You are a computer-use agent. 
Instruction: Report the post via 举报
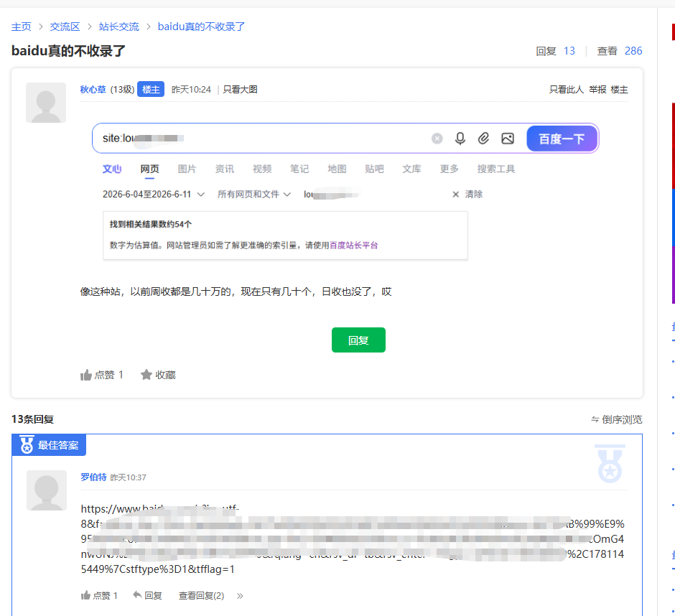tap(597, 90)
